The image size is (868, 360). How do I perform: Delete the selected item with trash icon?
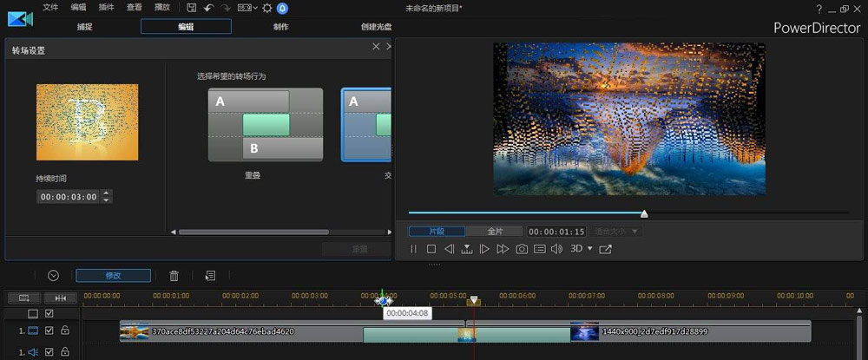click(174, 276)
